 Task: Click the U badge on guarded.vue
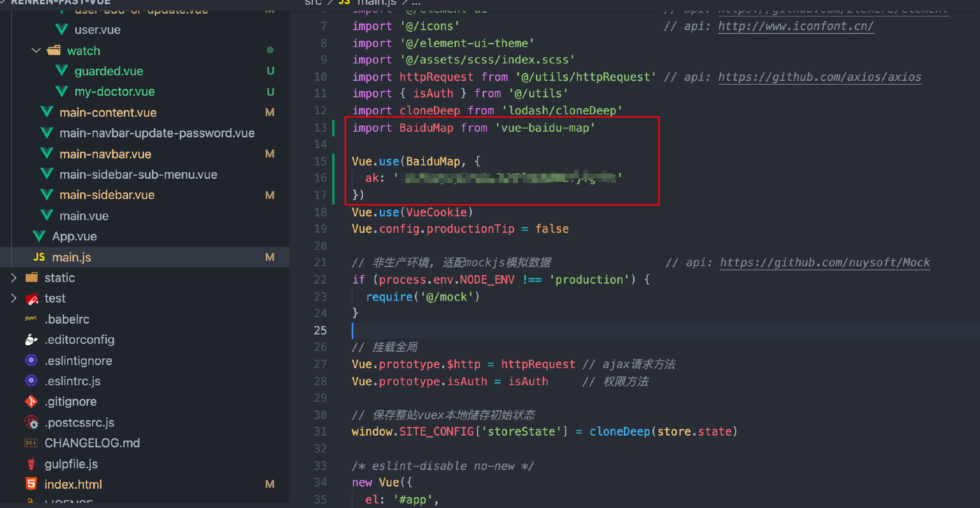pos(270,71)
